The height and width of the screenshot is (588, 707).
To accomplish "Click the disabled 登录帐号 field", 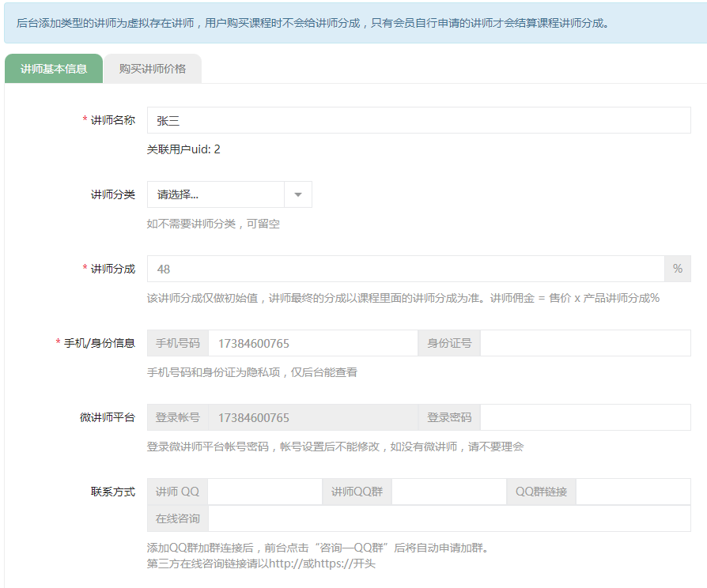I will [x=313, y=417].
